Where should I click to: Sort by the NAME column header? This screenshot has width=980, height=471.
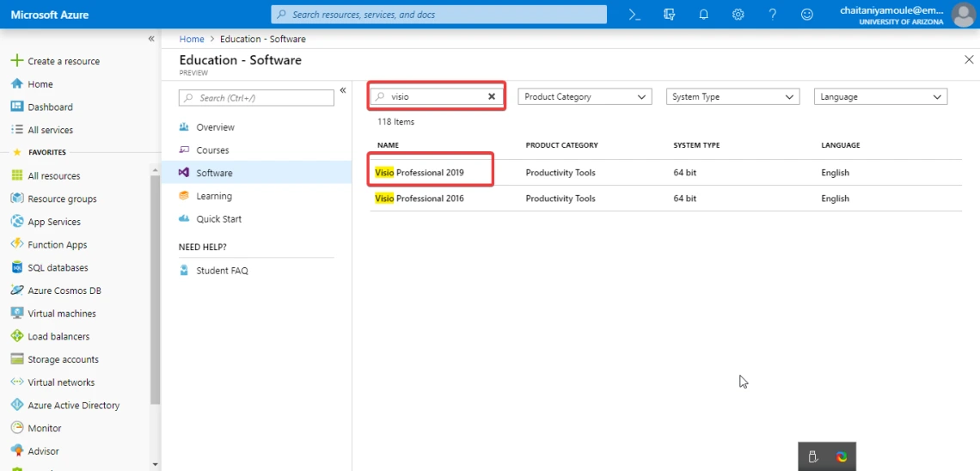point(388,145)
